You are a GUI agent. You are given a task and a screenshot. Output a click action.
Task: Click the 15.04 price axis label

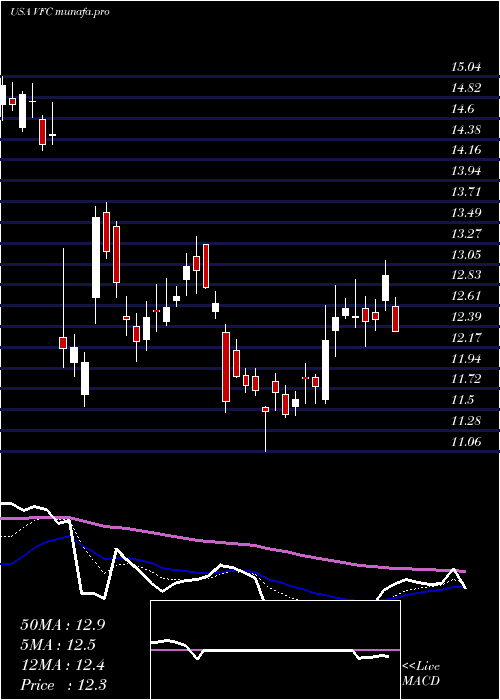[x=466, y=67]
